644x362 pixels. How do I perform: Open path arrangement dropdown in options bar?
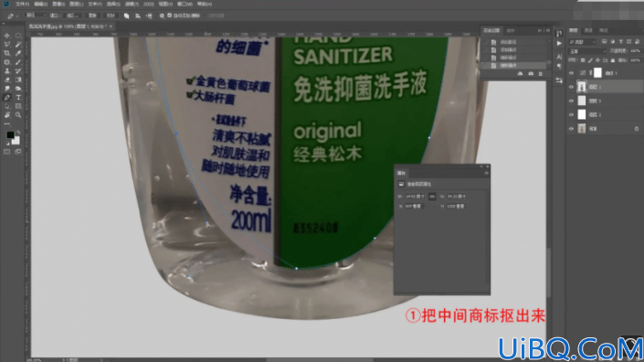149,16
